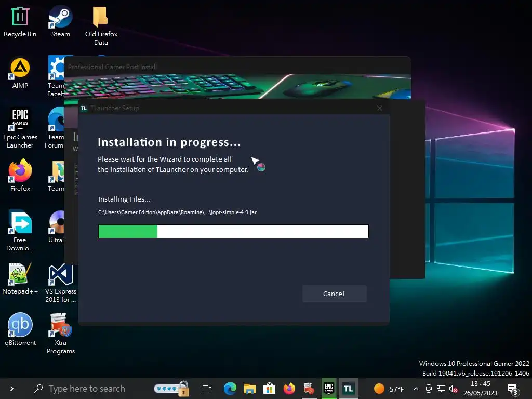Click the password lock taskbar icon

[x=171, y=389]
